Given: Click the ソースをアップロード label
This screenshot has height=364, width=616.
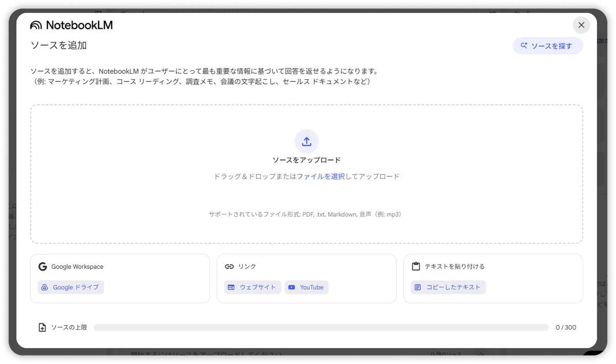Looking at the screenshot, I should (306, 160).
